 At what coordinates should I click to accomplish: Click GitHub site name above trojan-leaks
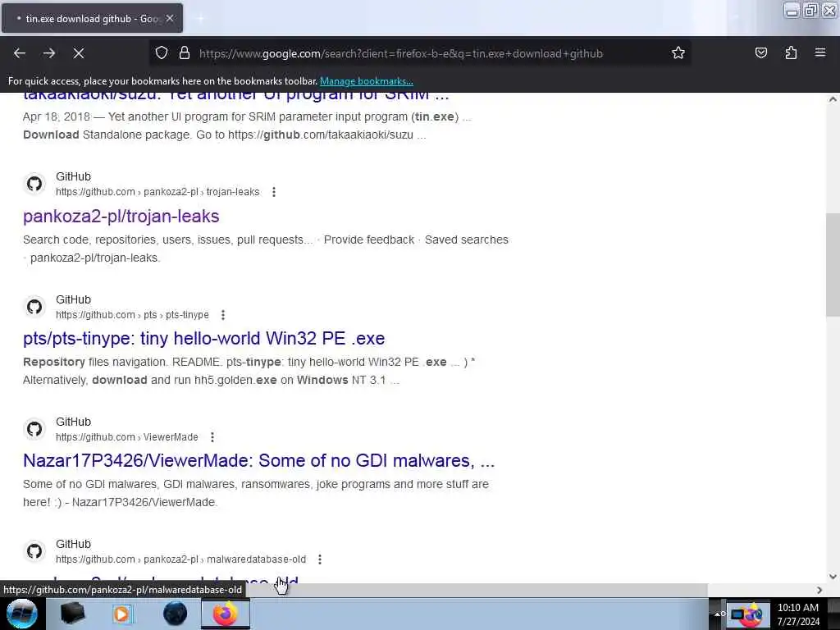click(73, 177)
